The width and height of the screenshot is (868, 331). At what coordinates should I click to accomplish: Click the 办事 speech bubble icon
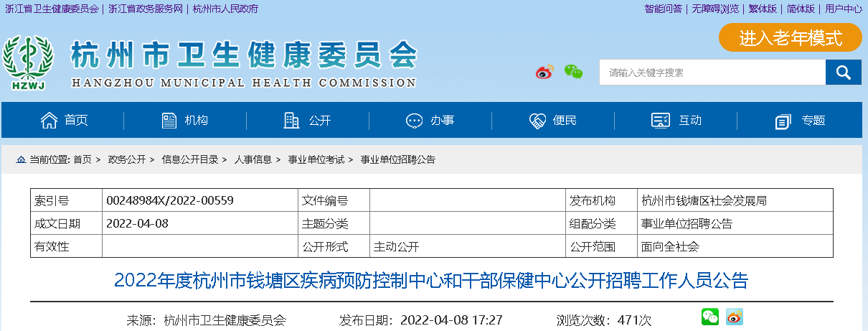[415, 121]
